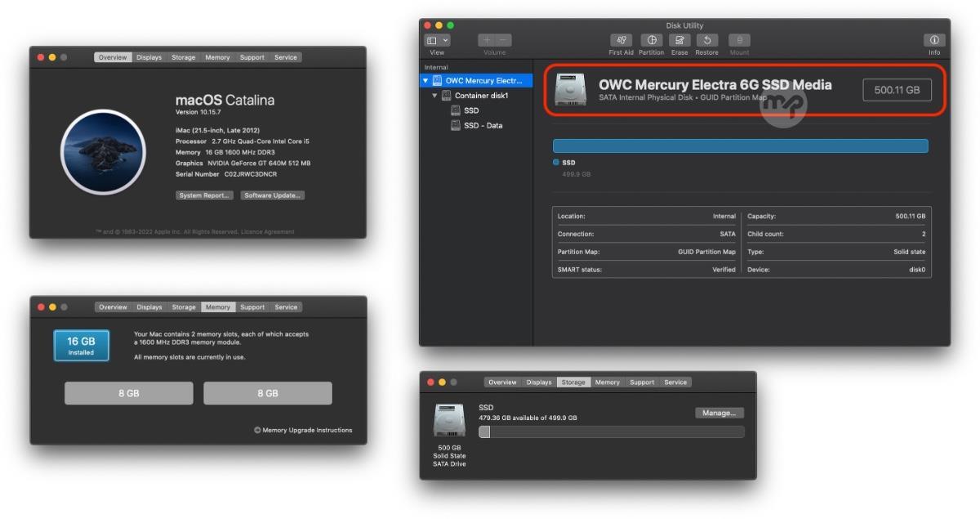This screenshot has width=980, height=519.
Task: Go to Service tab in the window with Manage button
Action: (675, 383)
